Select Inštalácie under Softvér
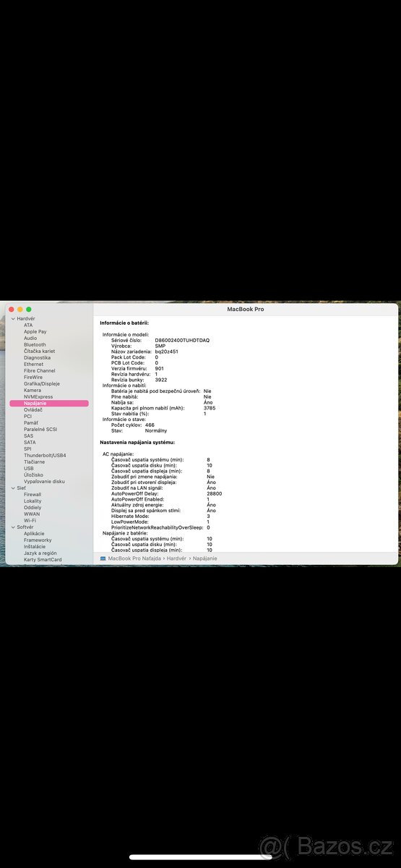Image resolution: width=401 pixels, height=868 pixels. click(x=34, y=547)
